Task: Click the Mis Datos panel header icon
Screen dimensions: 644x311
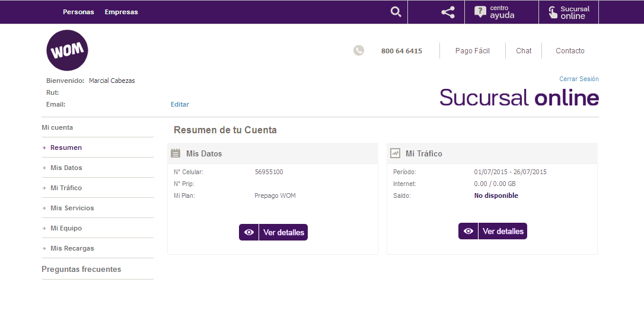Action: [176, 153]
